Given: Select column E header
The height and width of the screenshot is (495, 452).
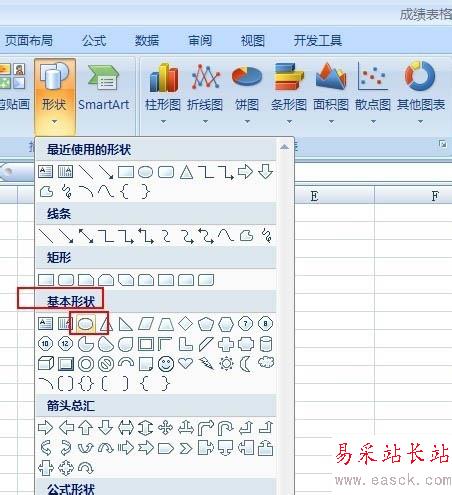Looking at the screenshot, I should (x=314, y=196).
